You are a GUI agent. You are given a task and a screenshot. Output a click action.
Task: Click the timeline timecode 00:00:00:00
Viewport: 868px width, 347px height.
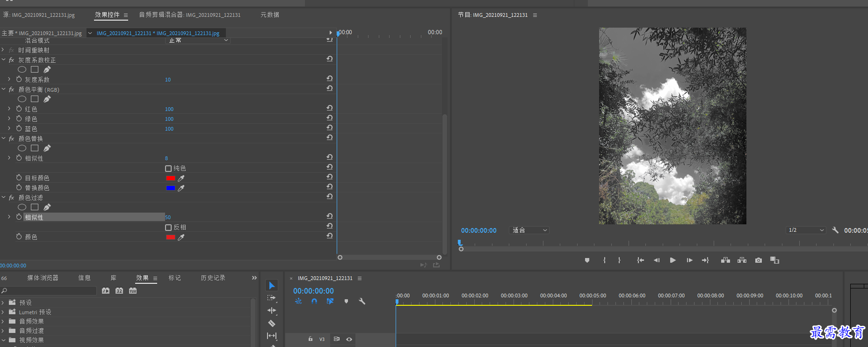coord(313,291)
